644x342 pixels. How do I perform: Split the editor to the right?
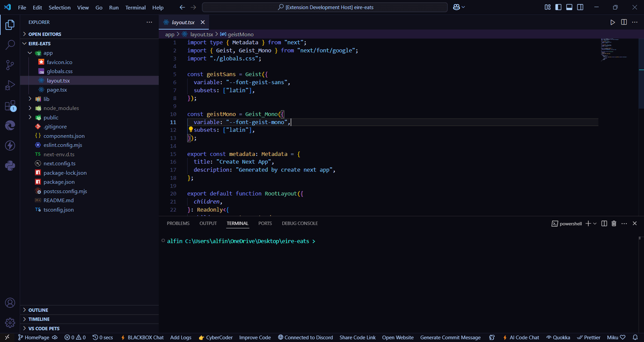coord(624,23)
